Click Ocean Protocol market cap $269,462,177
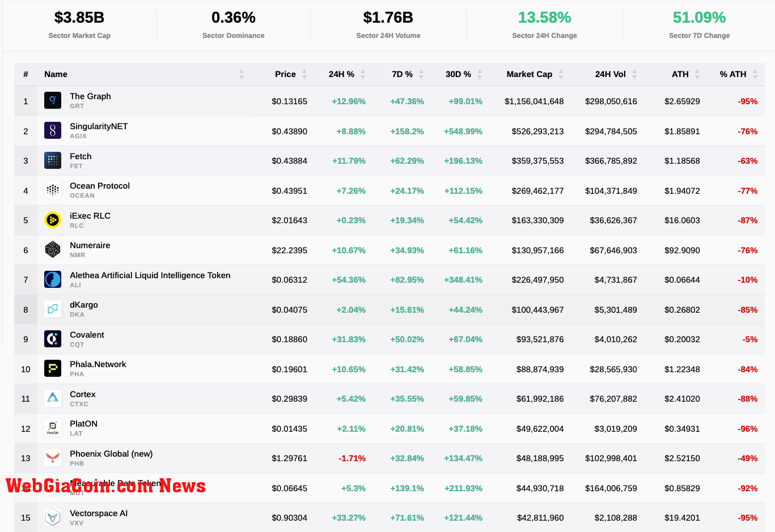Image resolution: width=775 pixels, height=532 pixels. pos(537,191)
